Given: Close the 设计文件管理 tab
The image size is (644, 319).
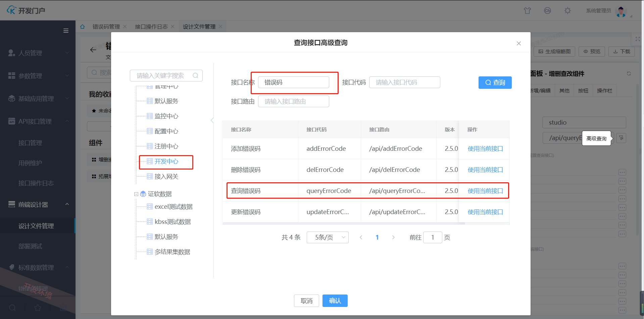Looking at the screenshot, I should click(x=220, y=26).
